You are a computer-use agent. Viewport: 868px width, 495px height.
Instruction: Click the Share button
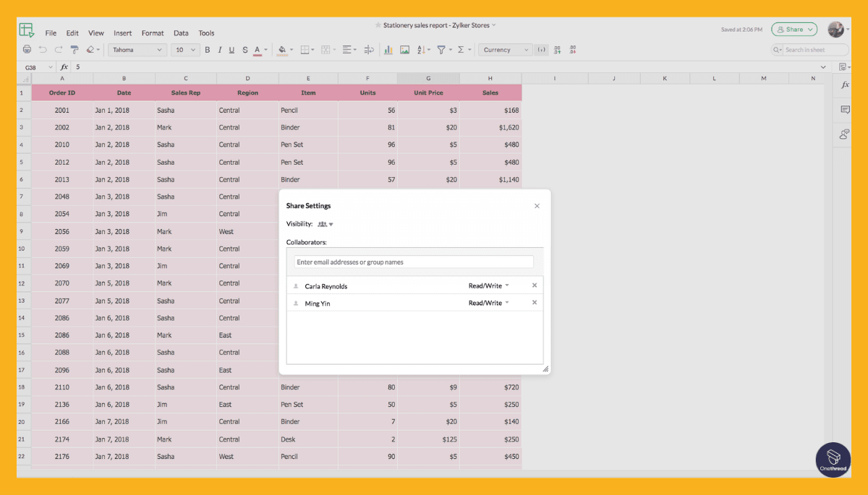pos(793,29)
